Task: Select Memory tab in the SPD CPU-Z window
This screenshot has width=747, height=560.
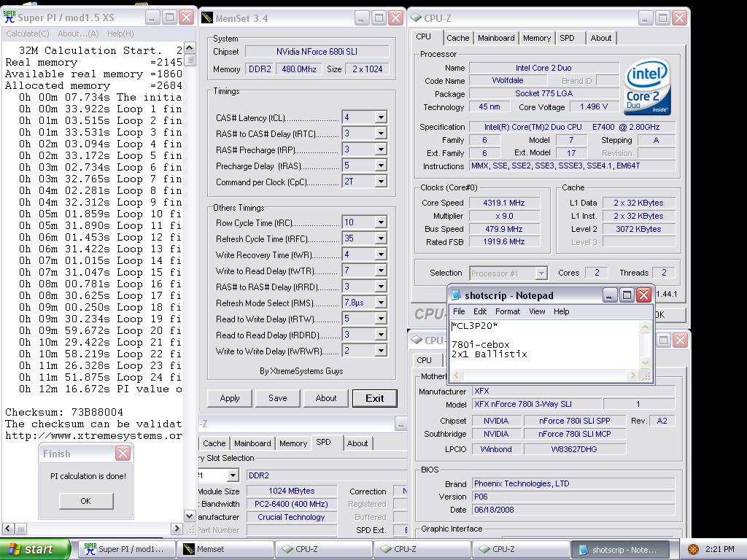Action: tap(293, 443)
